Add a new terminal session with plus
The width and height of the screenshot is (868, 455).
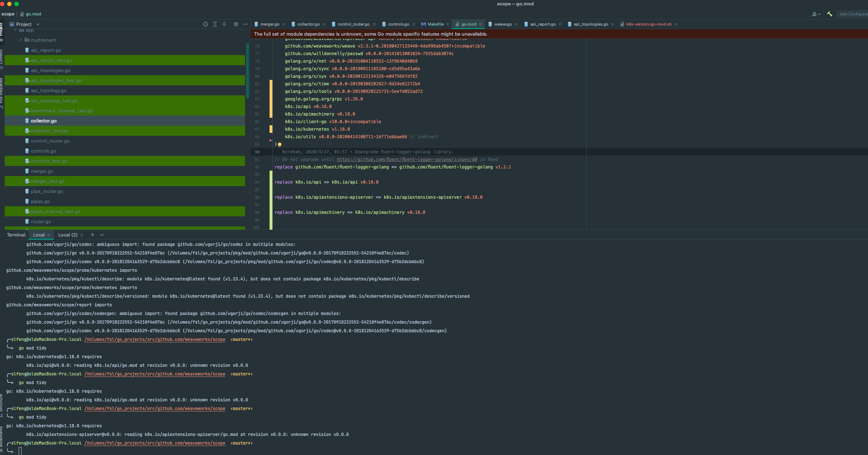(92, 235)
